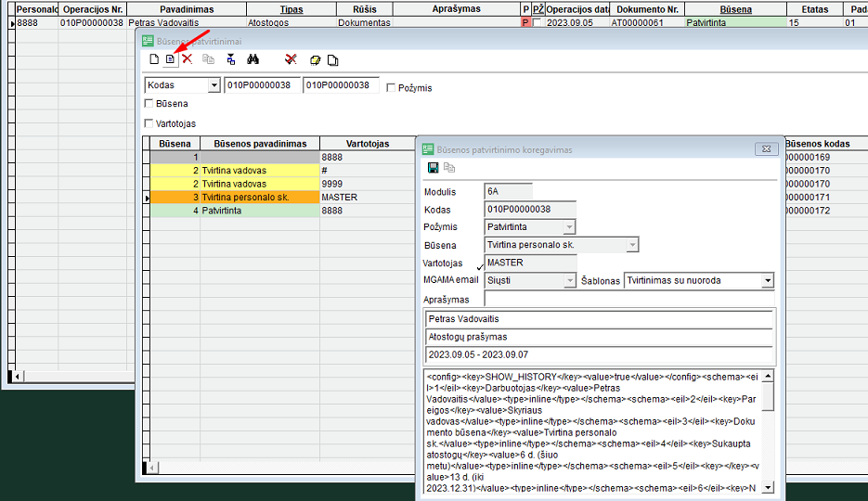Click the red X delete icon

187,59
